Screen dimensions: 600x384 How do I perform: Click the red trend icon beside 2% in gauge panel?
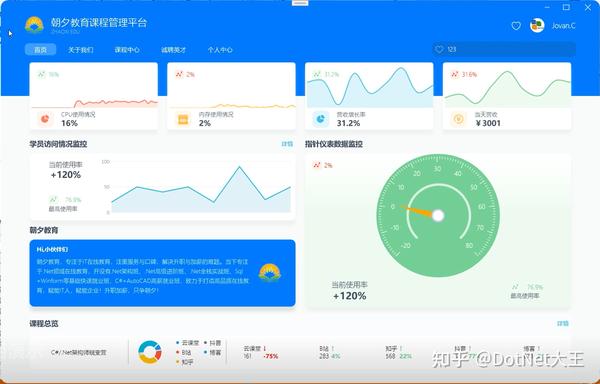[x=316, y=165]
